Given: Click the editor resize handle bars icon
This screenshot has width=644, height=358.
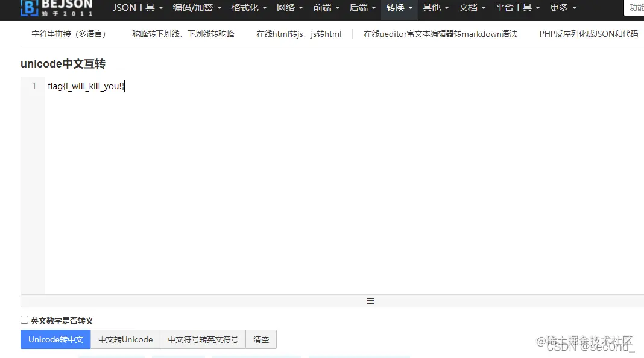Looking at the screenshot, I should (370, 301).
